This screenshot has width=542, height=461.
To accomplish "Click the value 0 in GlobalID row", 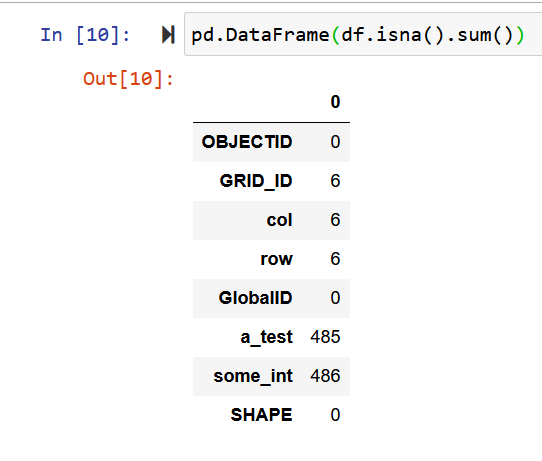I will (335, 298).
